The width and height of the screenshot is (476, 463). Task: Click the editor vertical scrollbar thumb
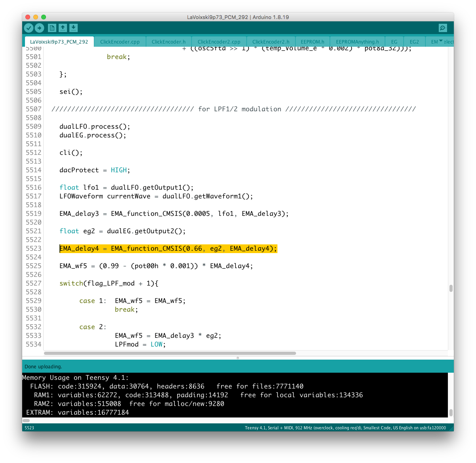pyautogui.click(x=451, y=288)
